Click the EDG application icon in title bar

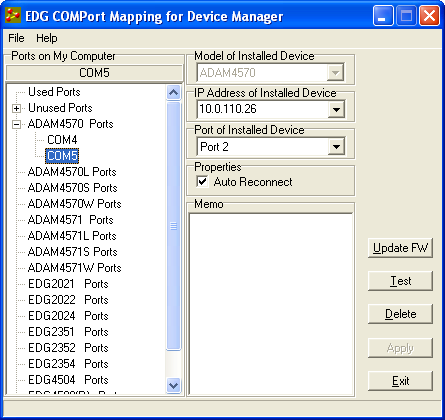pos(13,15)
